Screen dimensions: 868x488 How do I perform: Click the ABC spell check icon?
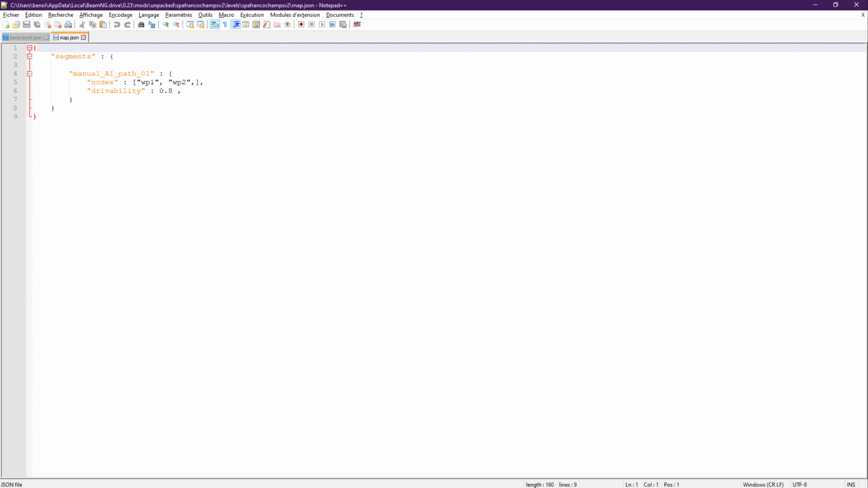point(357,25)
